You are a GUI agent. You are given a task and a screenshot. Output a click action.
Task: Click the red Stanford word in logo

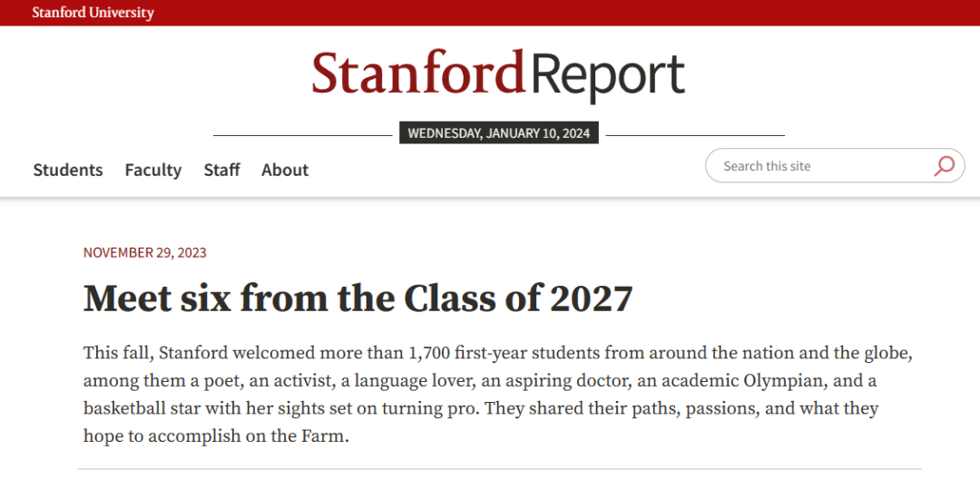pyautogui.click(x=417, y=72)
